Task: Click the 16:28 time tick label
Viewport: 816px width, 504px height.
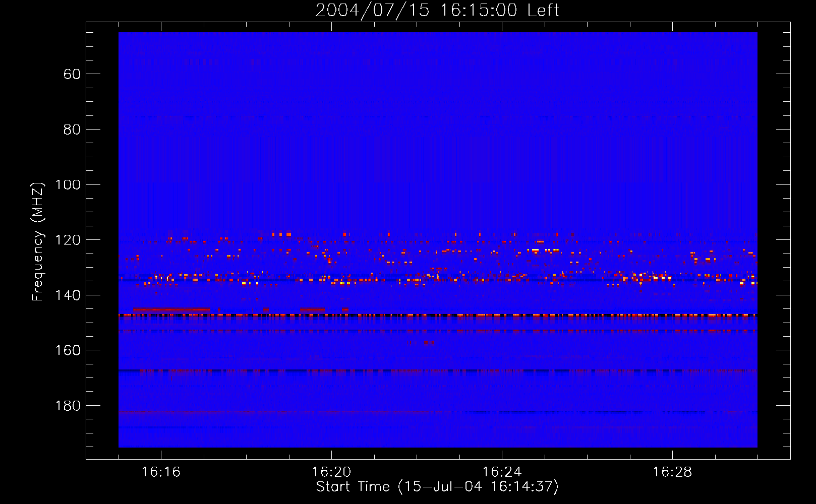Action: coord(672,472)
